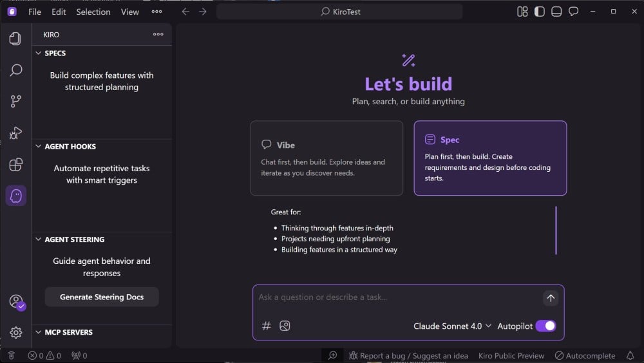Click the KiroTest command center search box
The height and width of the screenshot is (363, 644).
pyautogui.click(x=339, y=12)
